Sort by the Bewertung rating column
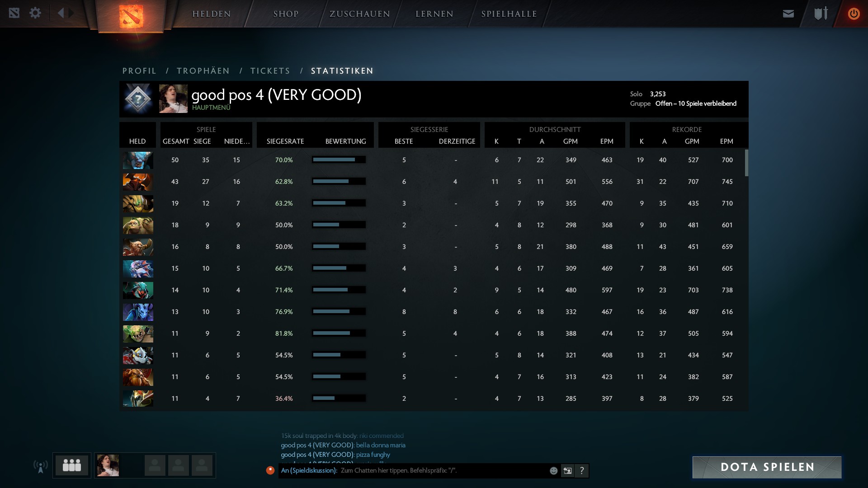The width and height of the screenshot is (868, 488). 345,141
